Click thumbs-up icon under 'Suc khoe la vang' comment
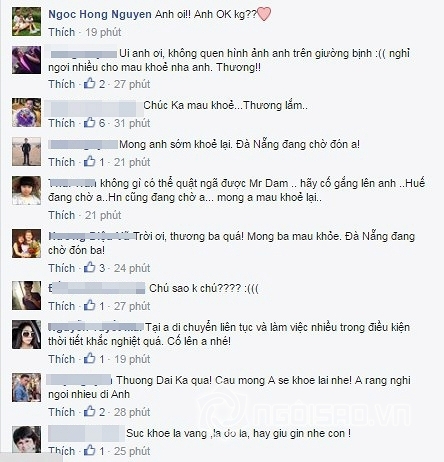 click(90, 450)
